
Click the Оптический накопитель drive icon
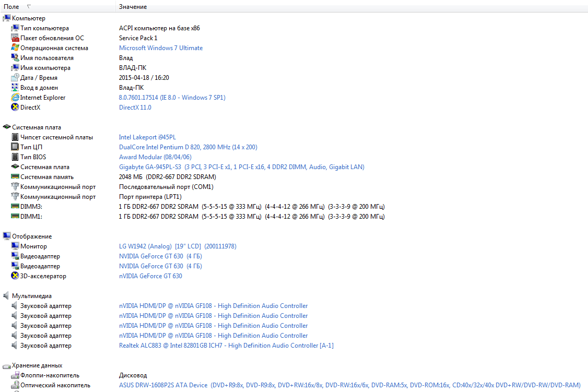point(15,385)
